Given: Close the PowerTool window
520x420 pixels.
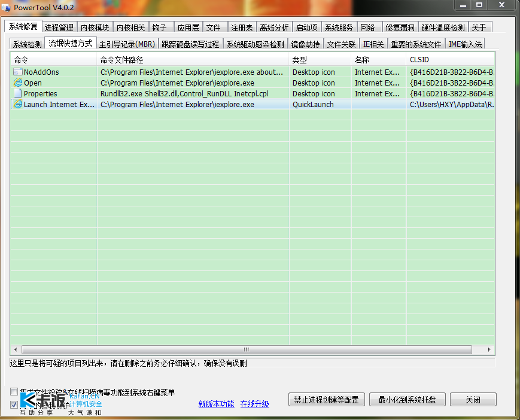Looking at the screenshot, I should tap(502, 5).
